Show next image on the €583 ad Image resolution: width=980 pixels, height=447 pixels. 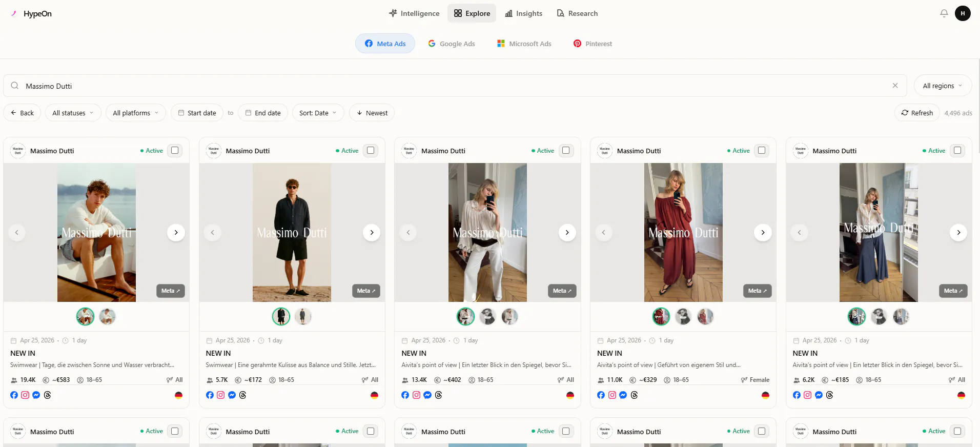(176, 233)
